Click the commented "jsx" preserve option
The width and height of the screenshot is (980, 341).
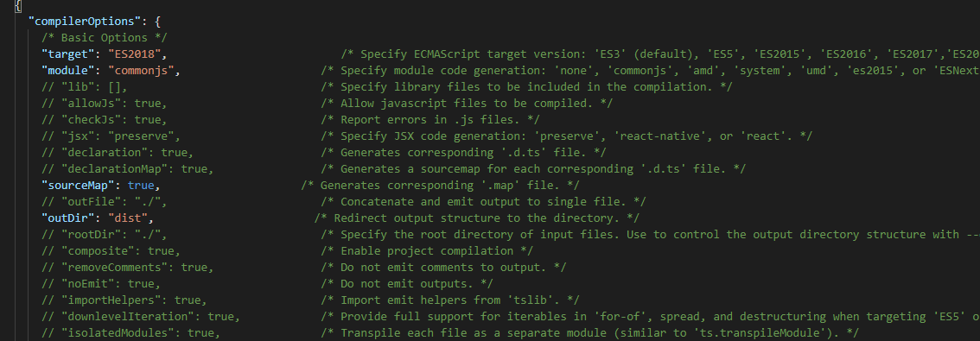[x=111, y=136]
